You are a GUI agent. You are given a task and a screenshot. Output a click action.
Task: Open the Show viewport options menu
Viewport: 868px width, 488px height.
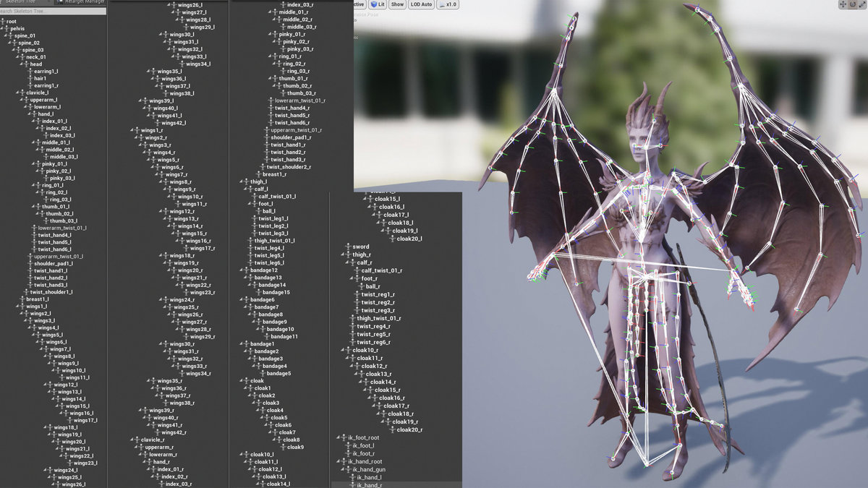(x=397, y=4)
